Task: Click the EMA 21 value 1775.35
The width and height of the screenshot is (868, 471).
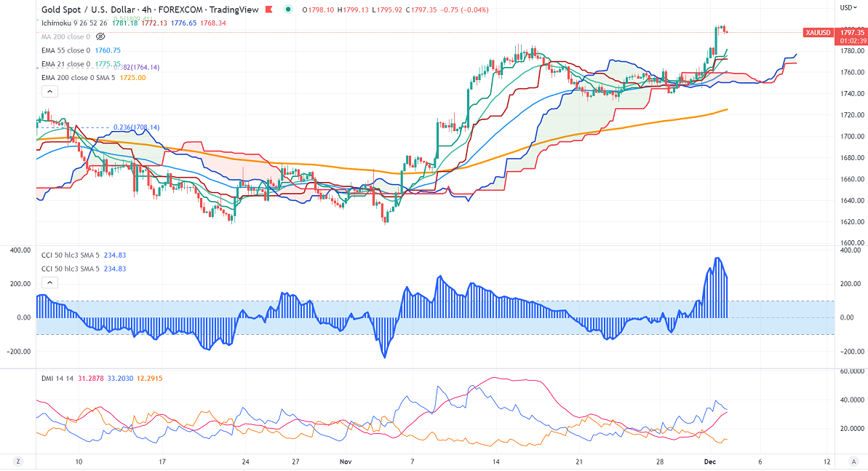Action: (108, 64)
